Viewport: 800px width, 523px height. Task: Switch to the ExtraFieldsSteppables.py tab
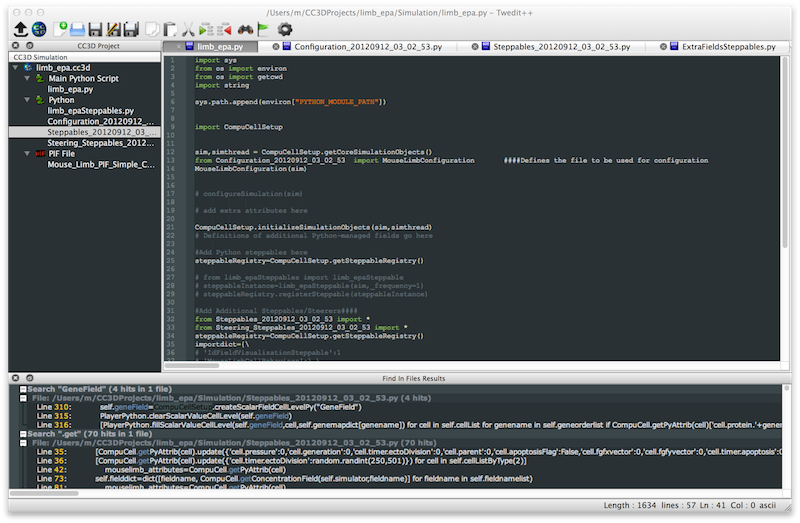pos(728,47)
